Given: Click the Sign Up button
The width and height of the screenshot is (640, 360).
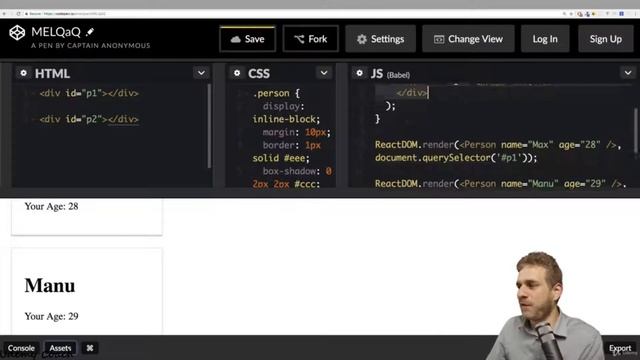Looking at the screenshot, I should pos(606,39).
